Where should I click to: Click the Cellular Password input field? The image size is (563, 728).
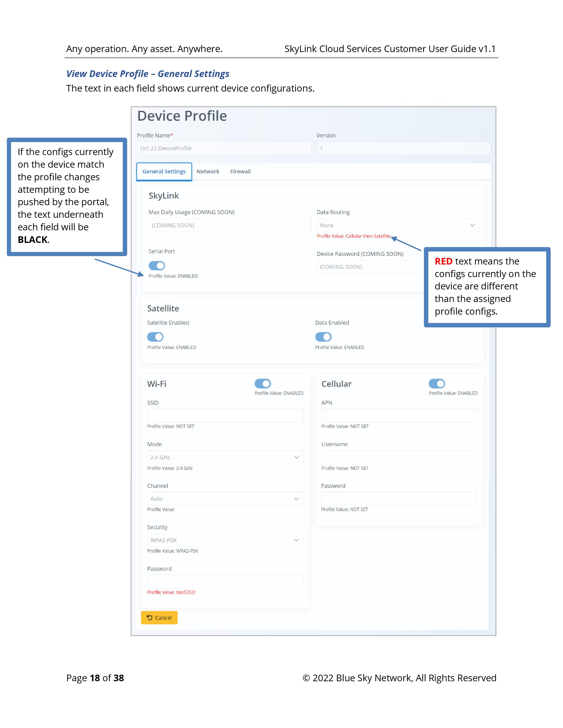point(399,499)
